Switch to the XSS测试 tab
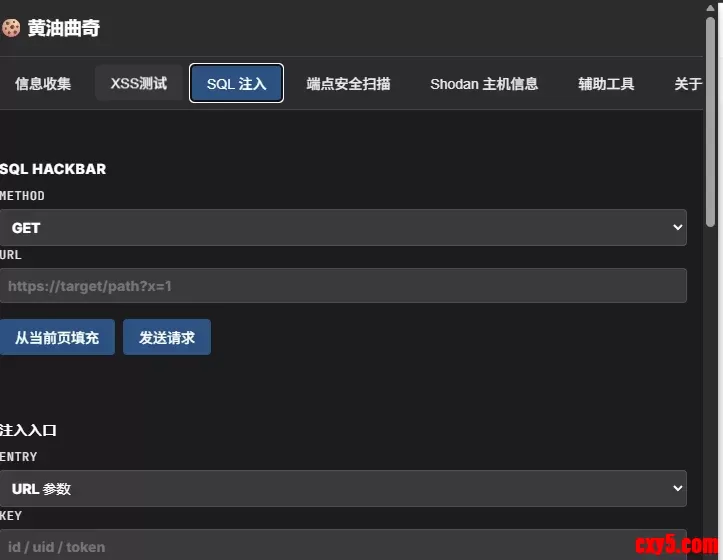This screenshot has width=723, height=560. tap(139, 83)
